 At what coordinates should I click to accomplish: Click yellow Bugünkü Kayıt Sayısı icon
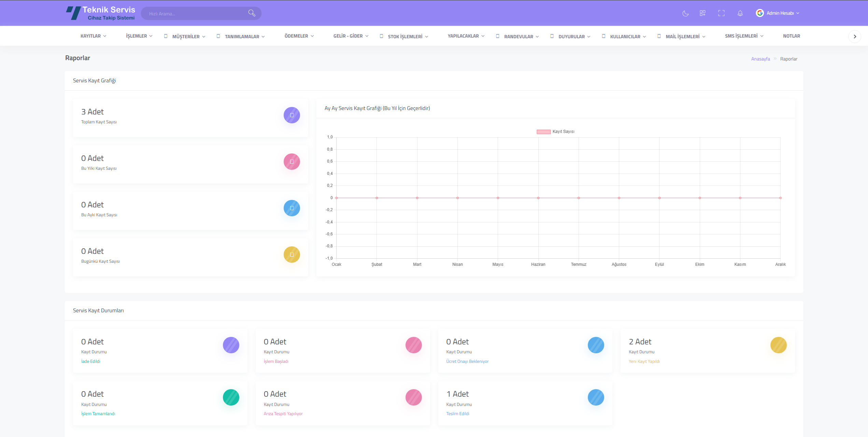coord(291,255)
